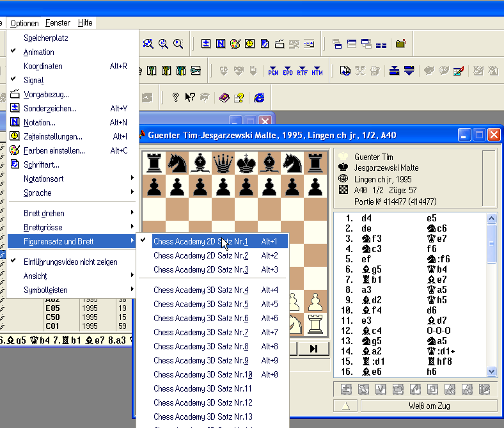
Task: Click the pale triangle side-to-move button
Action: click(x=346, y=406)
